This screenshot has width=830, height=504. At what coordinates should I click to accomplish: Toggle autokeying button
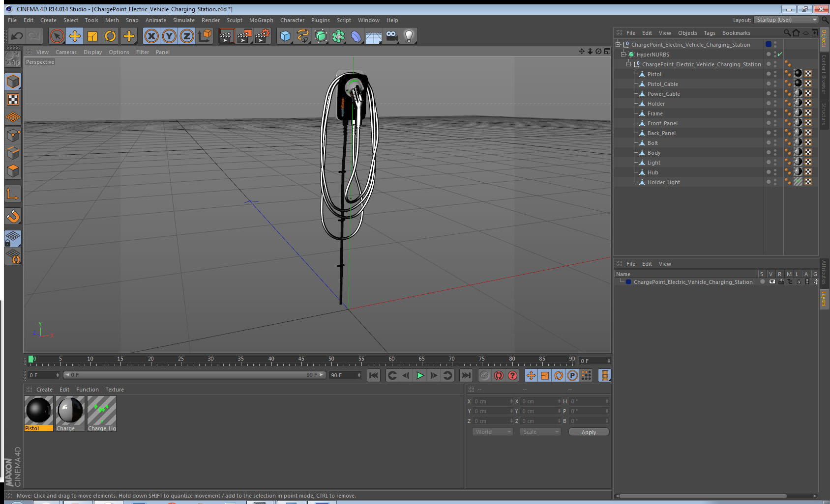499,376
